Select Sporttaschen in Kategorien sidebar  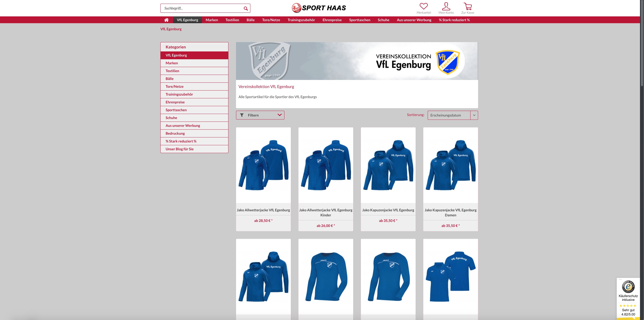coord(194,110)
